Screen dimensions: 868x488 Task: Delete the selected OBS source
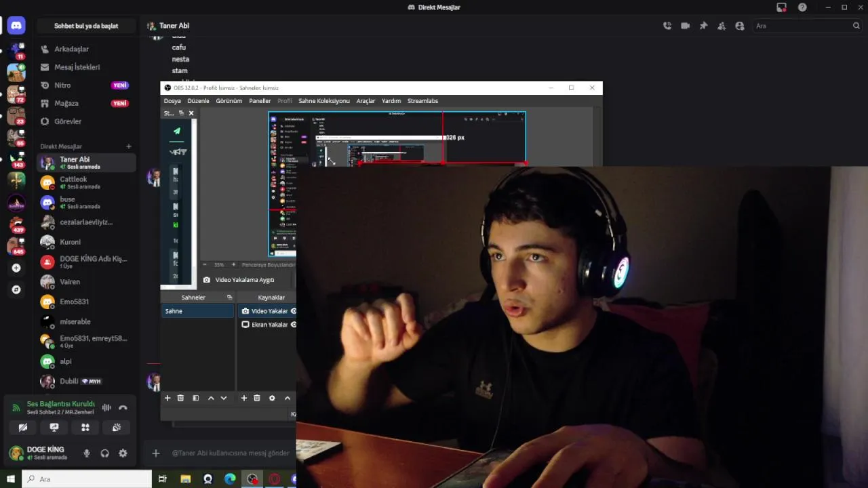point(257,398)
